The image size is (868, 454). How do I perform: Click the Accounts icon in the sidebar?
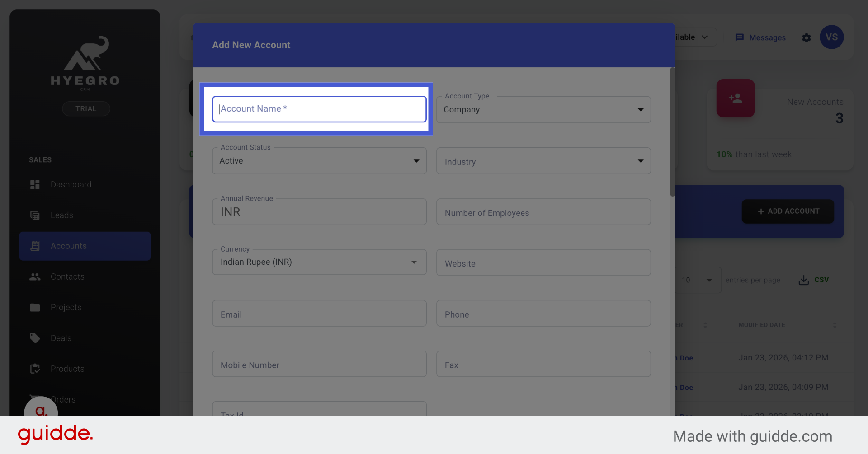click(35, 246)
